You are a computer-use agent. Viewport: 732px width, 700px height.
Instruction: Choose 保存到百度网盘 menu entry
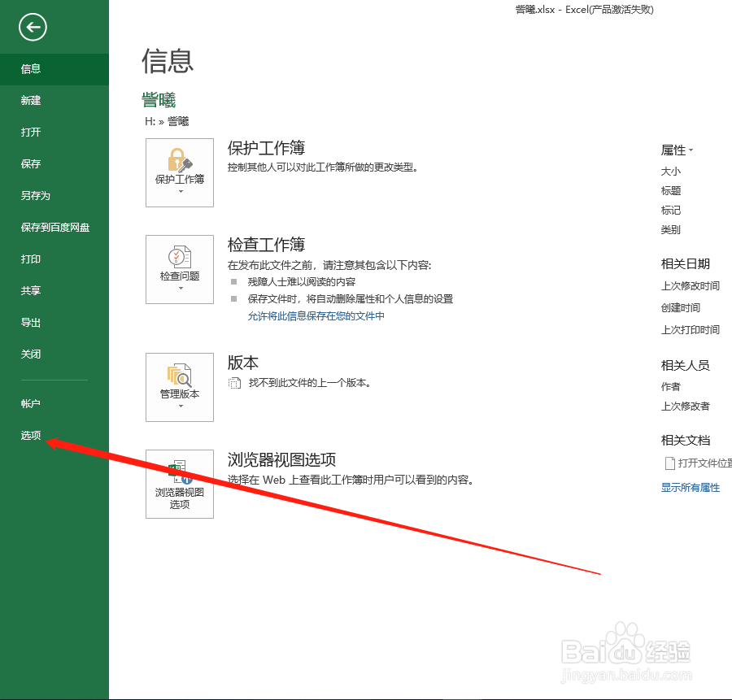click(54, 228)
